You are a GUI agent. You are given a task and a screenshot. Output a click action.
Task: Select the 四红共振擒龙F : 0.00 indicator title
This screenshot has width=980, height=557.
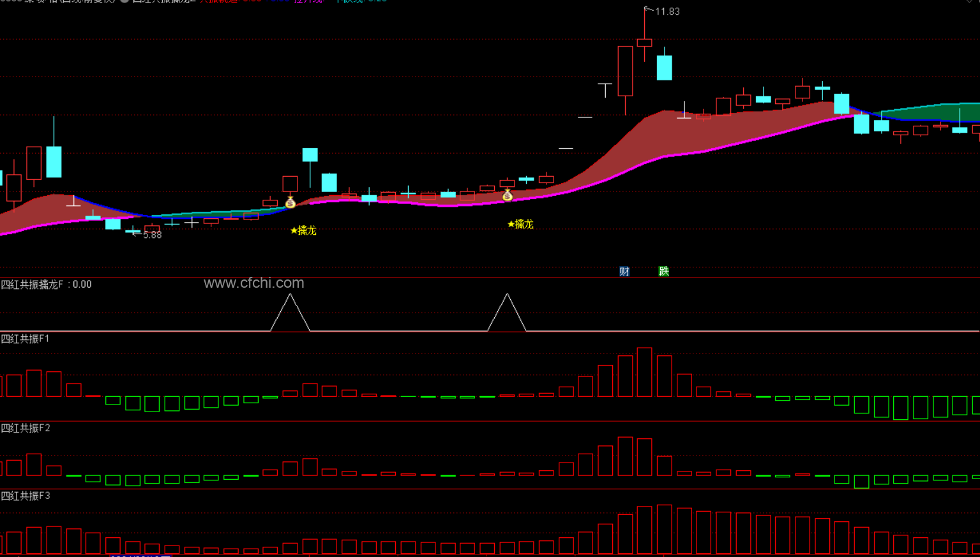46,285
